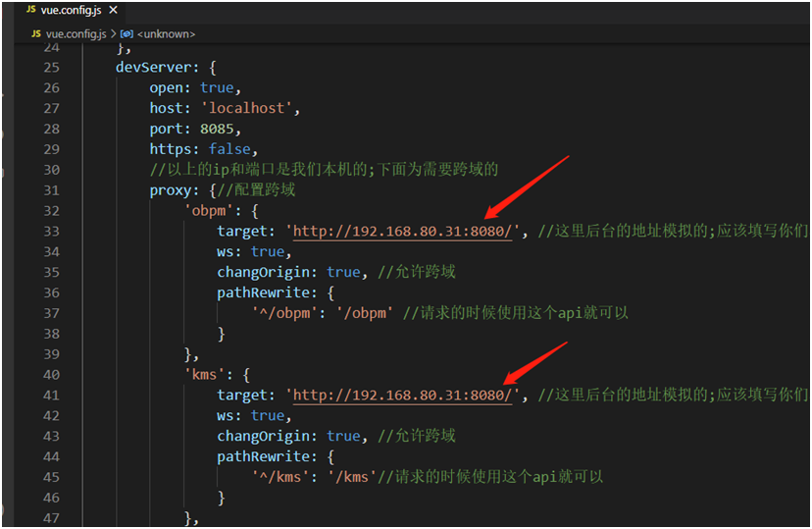Viewport: 812px width, 529px height.
Task: Open the target URL link on line 33
Action: tap(402, 231)
